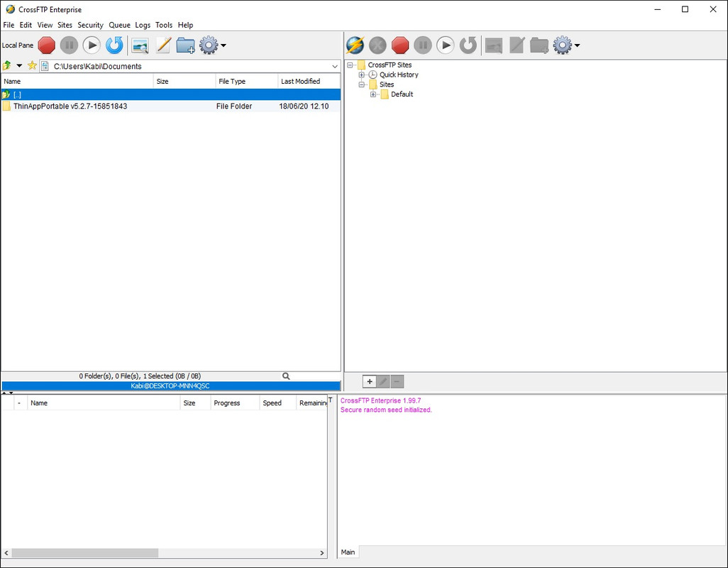Select ThinAppPortable v5.2.7-15851843 folder

(x=171, y=106)
